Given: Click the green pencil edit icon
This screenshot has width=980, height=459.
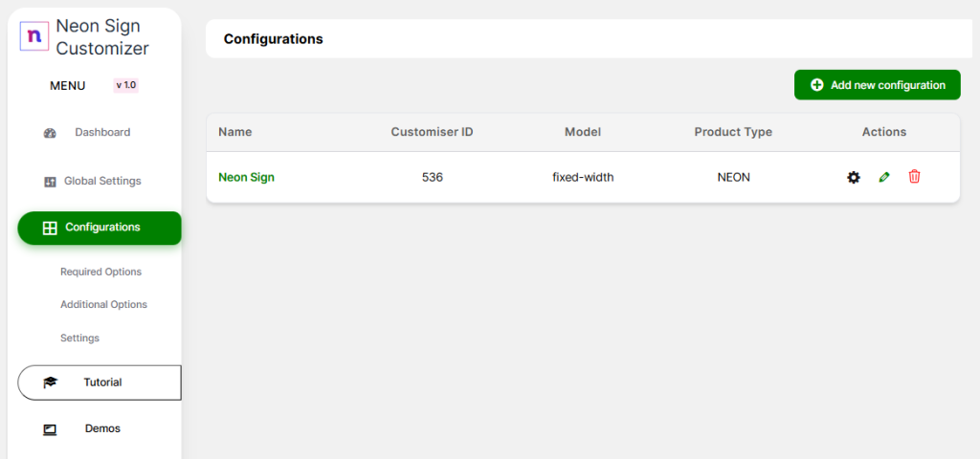Looking at the screenshot, I should pos(884,177).
